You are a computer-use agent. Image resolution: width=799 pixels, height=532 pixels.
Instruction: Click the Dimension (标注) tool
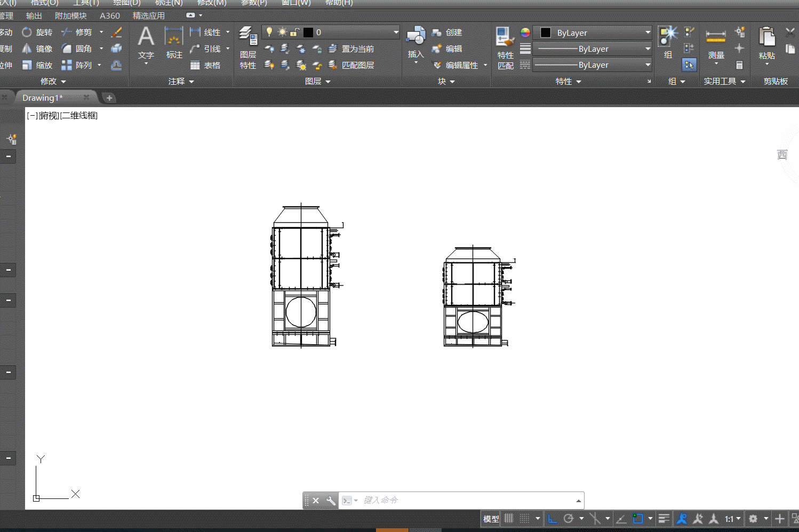pyautogui.click(x=174, y=43)
